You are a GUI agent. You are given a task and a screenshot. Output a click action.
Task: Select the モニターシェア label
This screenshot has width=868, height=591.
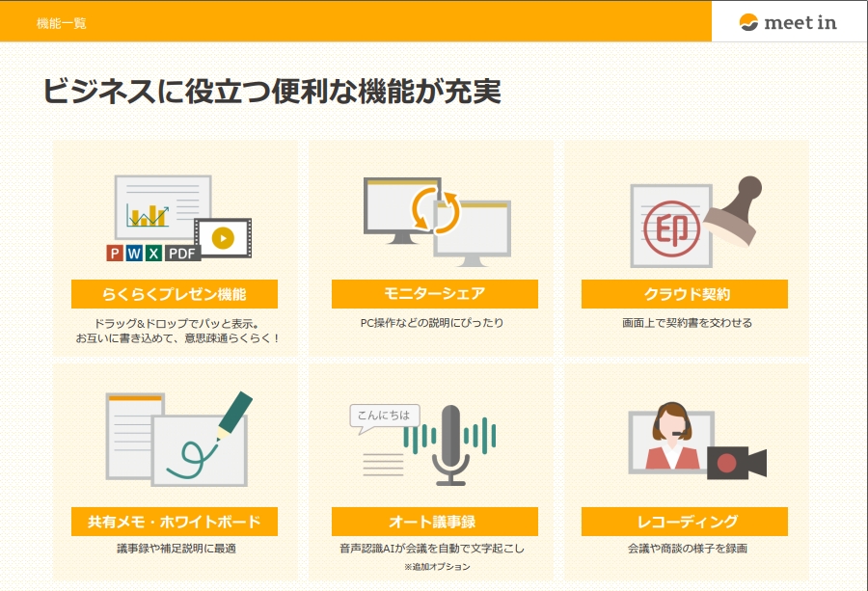click(435, 294)
